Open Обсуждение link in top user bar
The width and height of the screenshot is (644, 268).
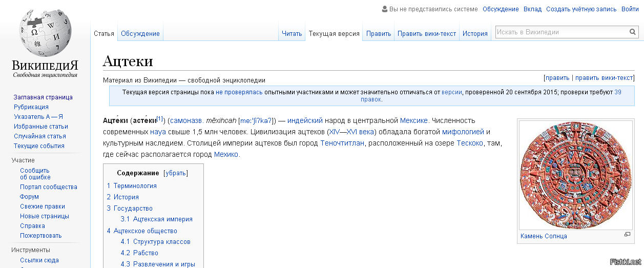coord(501,9)
